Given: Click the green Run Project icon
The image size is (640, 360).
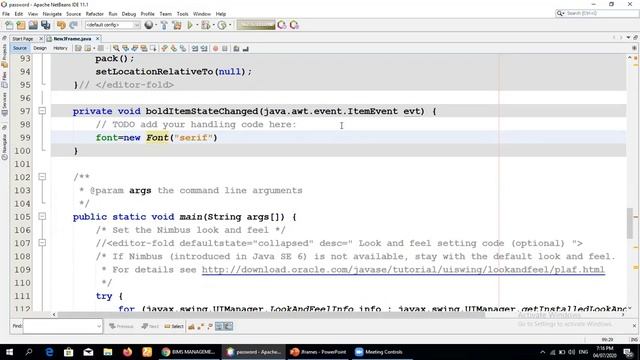Looking at the screenshot, I should point(190,25).
